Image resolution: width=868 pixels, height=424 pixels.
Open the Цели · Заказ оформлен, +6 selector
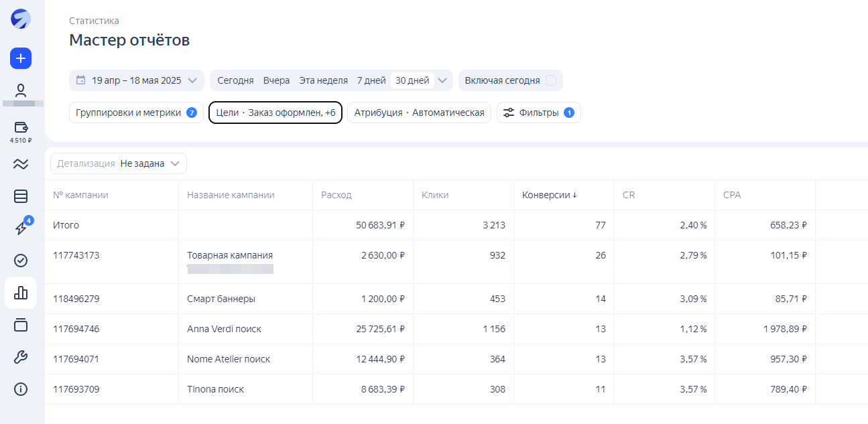click(x=275, y=113)
